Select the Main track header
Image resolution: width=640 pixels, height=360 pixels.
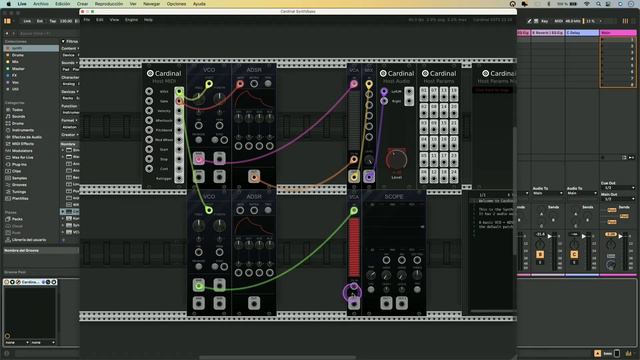tap(618, 33)
